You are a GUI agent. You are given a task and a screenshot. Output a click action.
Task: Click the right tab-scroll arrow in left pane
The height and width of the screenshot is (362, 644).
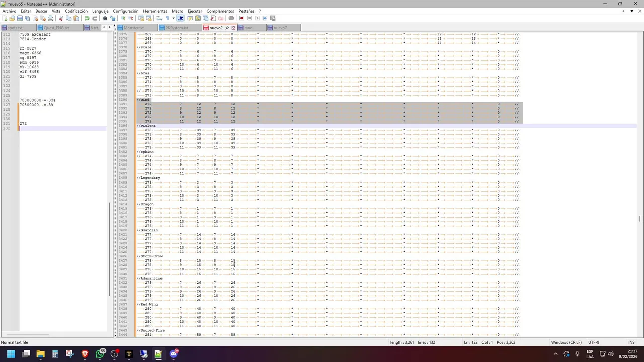click(x=110, y=27)
